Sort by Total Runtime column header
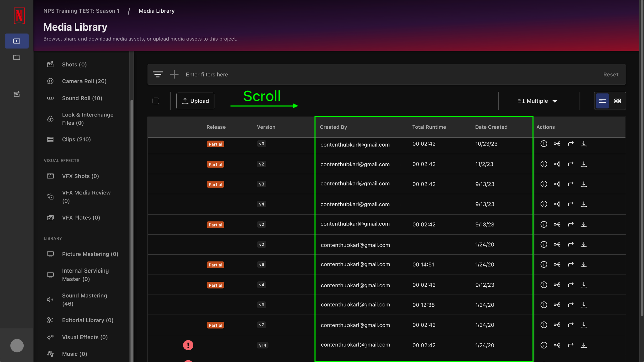The image size is (644, 362). tap(429, 127)
